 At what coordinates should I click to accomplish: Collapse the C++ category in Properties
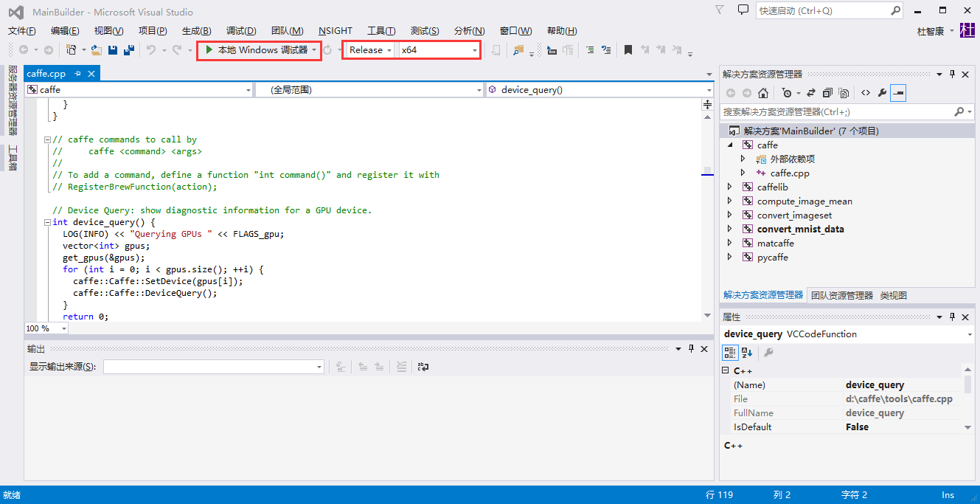pos(726,371)
